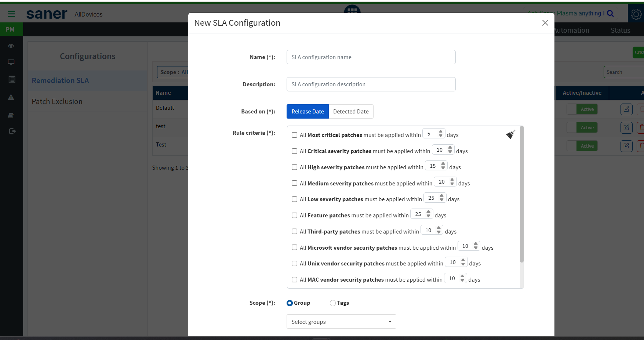Click the monitor icon in the left sidebar

[11, 62]
